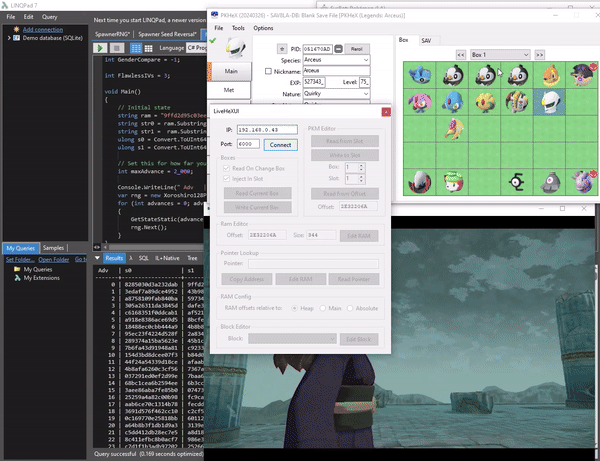The height and width of the screenshot is (461, 600).
Task: Click the PID value field
Action: tap(318, 49)
